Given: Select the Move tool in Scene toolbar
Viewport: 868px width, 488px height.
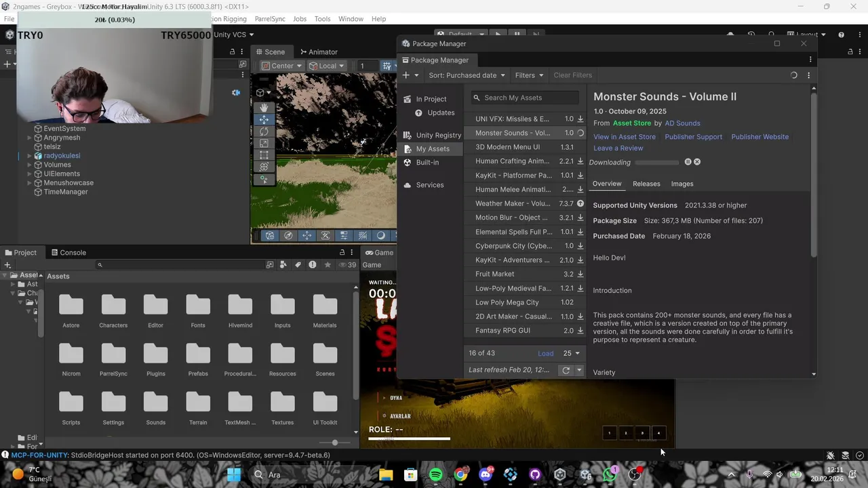Looking at the screenshot, I should coord(264,119).
